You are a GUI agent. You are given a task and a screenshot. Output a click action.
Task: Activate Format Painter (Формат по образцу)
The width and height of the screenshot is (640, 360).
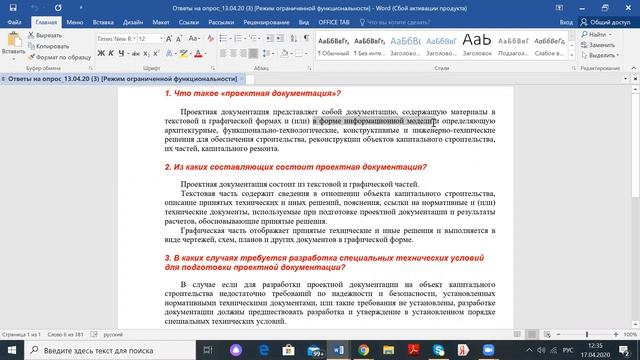click(x=60, y=57)
